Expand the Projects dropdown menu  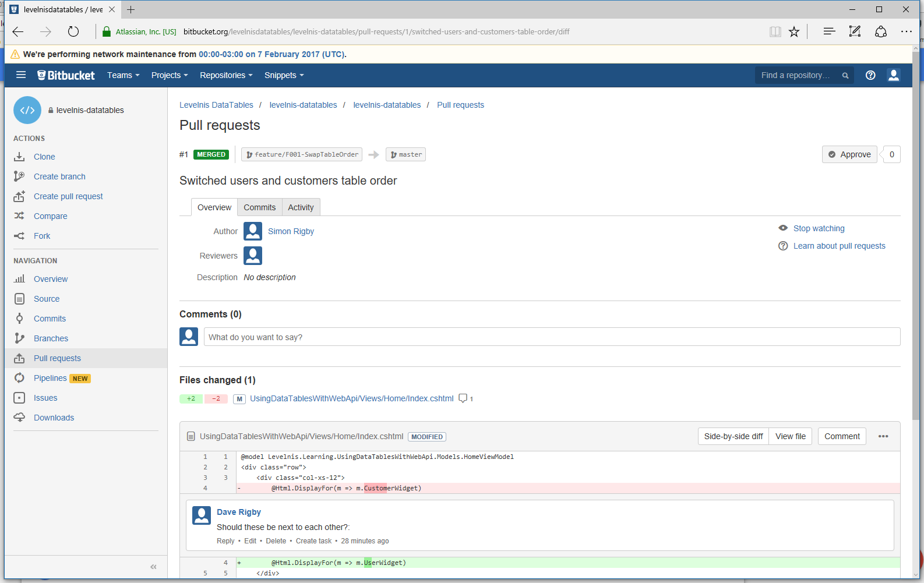click(x=170, y=75)
